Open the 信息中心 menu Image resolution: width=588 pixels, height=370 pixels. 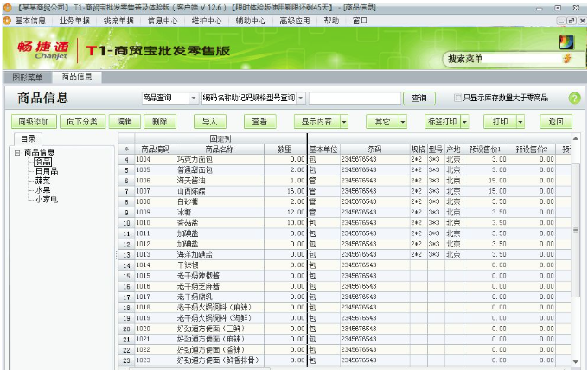(163, 21)
